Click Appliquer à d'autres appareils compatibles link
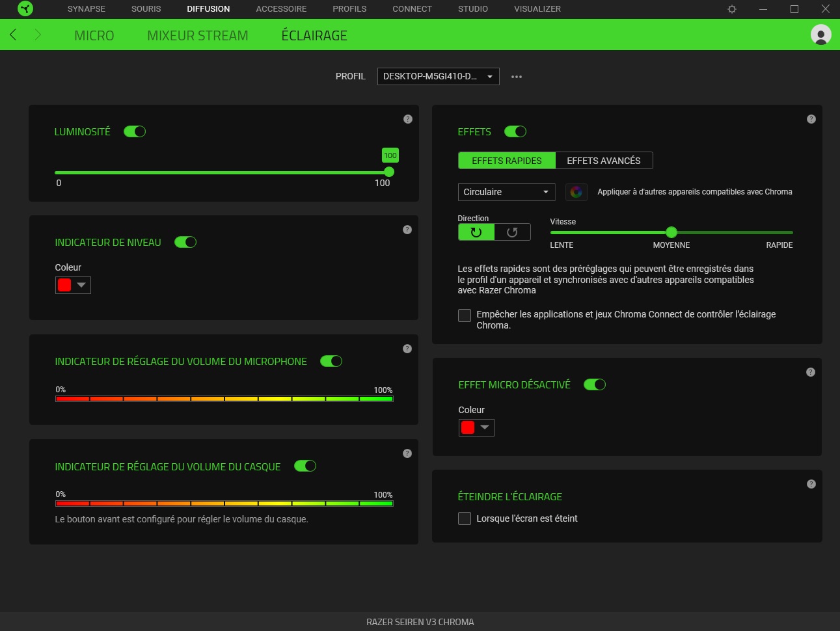 (695, 192)
